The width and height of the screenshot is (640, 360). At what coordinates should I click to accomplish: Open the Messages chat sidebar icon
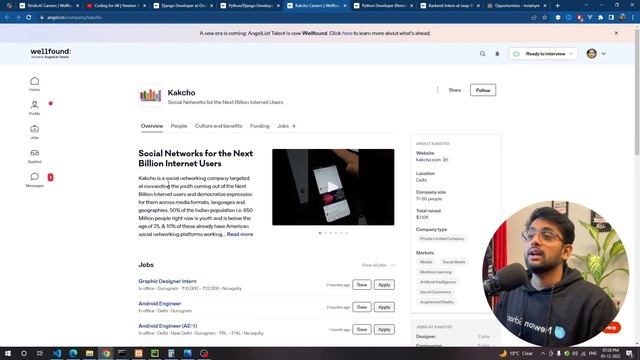coord(35,177)
